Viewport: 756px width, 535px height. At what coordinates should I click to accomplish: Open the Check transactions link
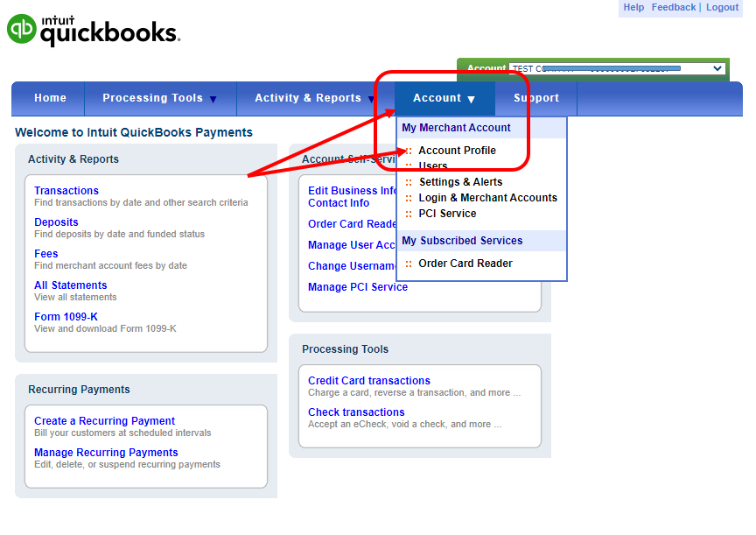[356, 412]
